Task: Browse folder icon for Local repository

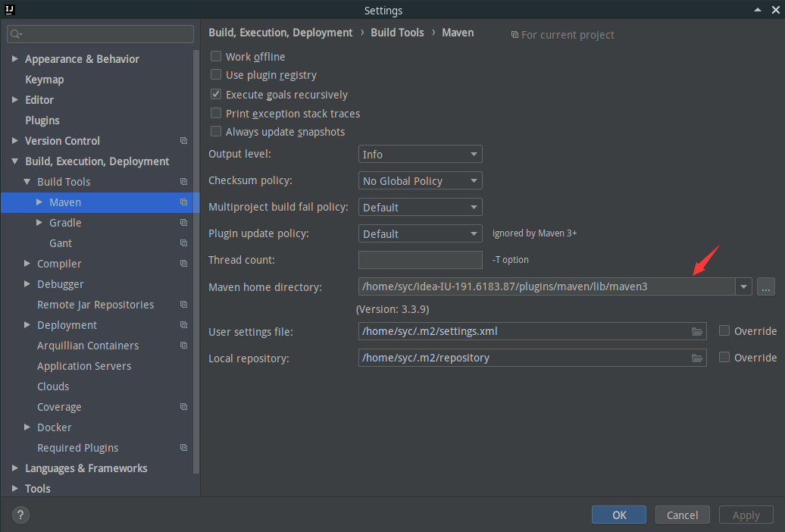Action: point(697,358)
